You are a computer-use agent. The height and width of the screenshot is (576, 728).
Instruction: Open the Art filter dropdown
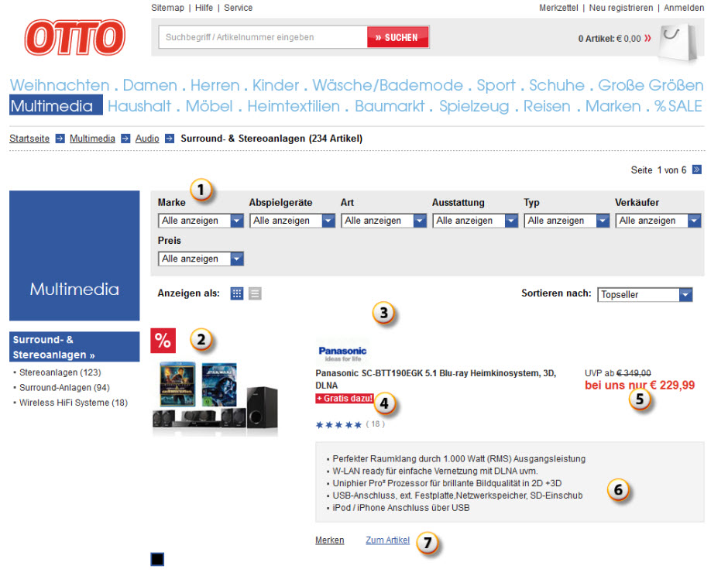pyautogui.click(x=383, y=221)
